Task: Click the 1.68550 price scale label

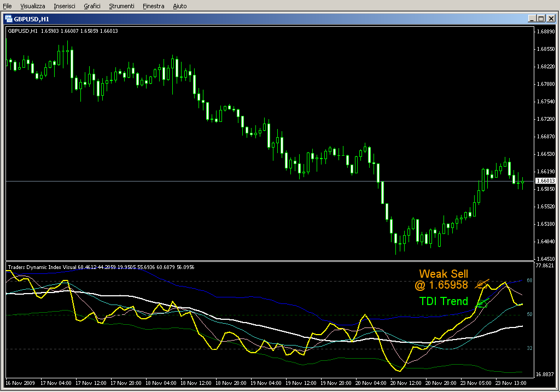Action: (x=546, y=49)
